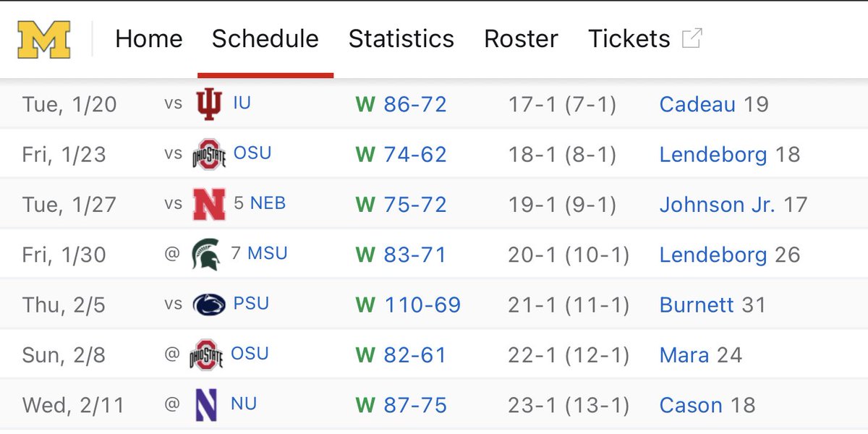Image resolution: width=868 pixels, height=434 pixels.
Task: Click the MSU team name link
Action: click(267, 253)
